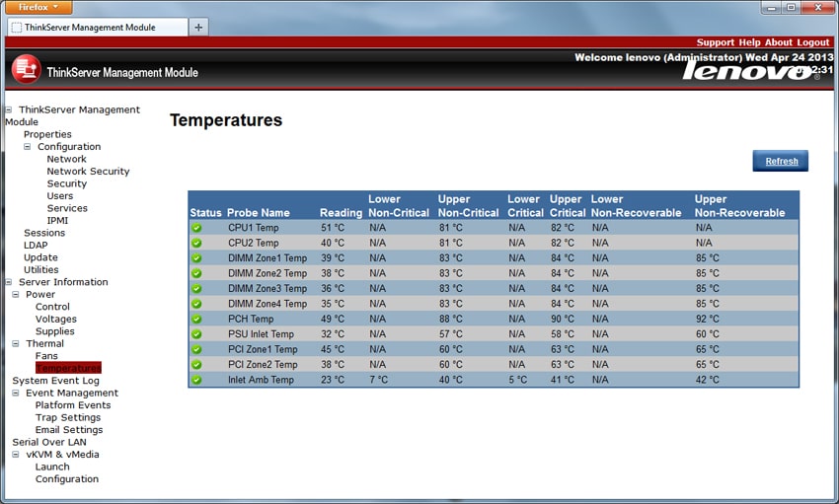Open the power Supplies page
The width and height of the screenshot is (839, 504).
(x=55, y=331)
